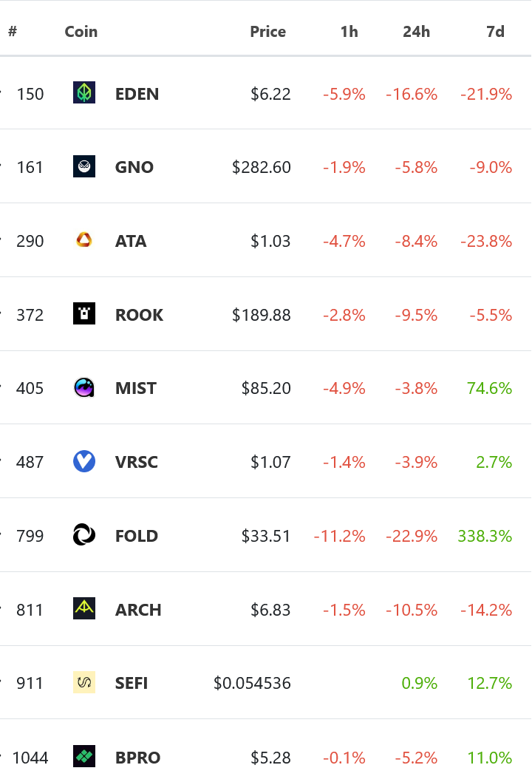Viewport: 532px width, 782px height.
Task: Open the EDEN coin name link
Action: (x=137, y=94)
